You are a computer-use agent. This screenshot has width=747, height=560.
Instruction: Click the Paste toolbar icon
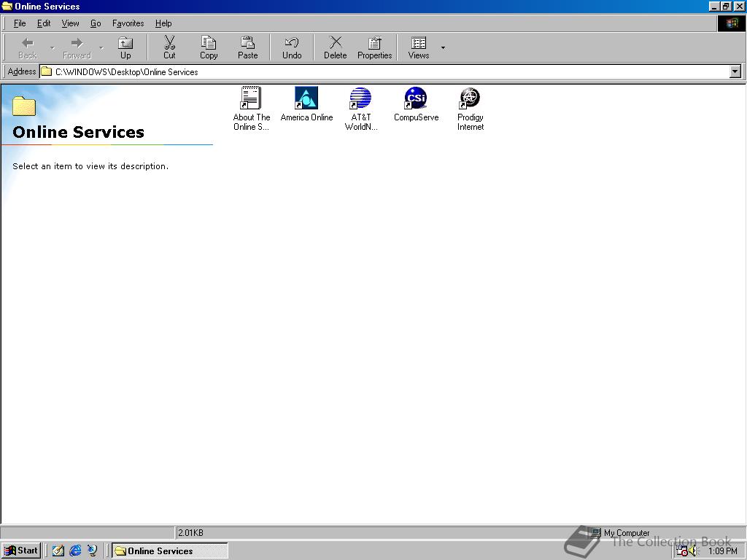point(248,43)
